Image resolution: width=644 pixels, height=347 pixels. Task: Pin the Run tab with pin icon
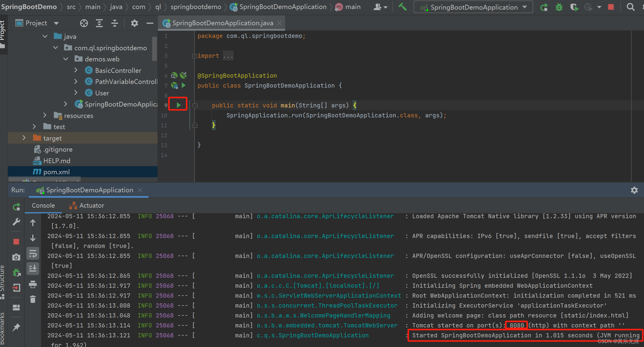click(16, 327)
